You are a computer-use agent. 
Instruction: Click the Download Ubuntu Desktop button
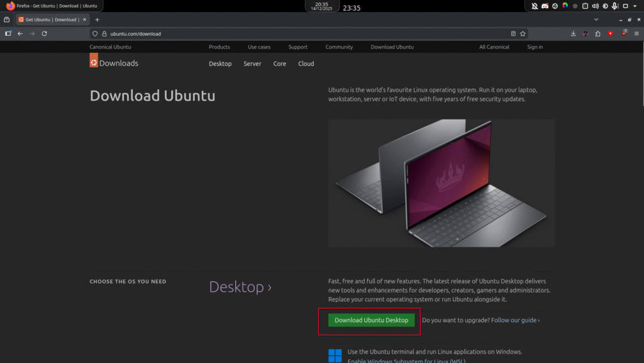[x=371, y=320]
